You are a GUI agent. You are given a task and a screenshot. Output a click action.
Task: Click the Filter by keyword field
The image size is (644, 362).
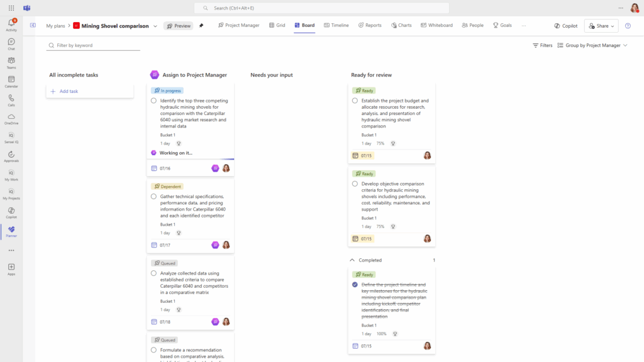pos(93,45)
